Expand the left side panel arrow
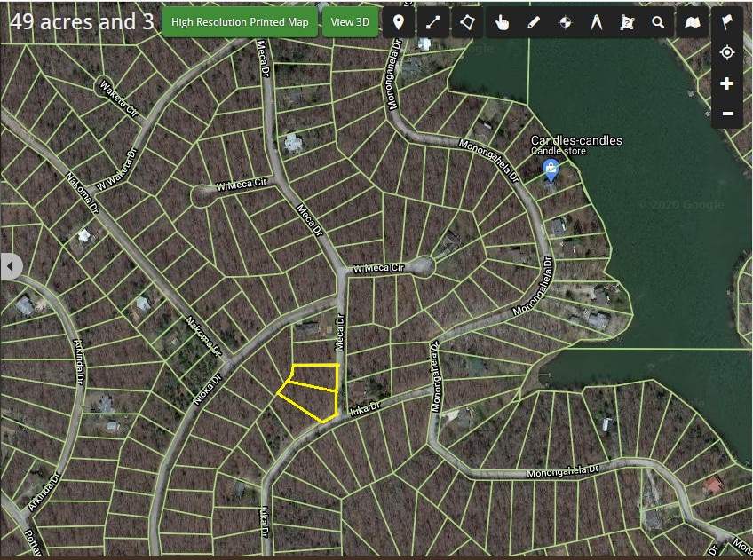 pos(11,265)
